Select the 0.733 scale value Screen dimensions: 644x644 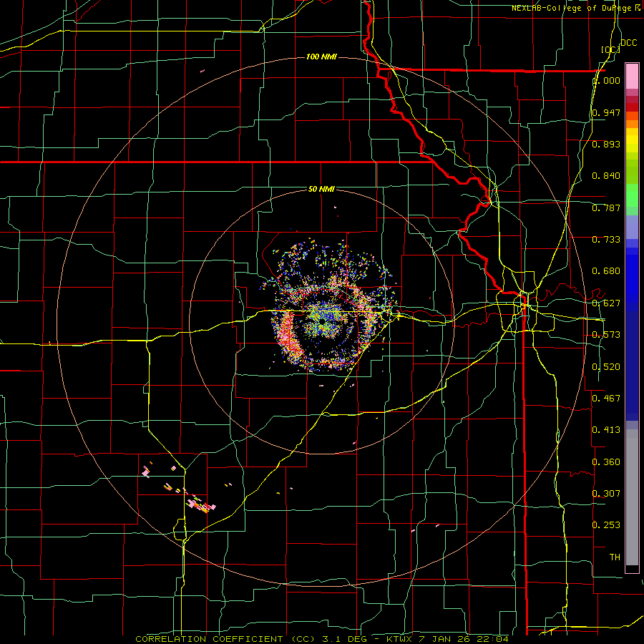click(x=606, y=240)
